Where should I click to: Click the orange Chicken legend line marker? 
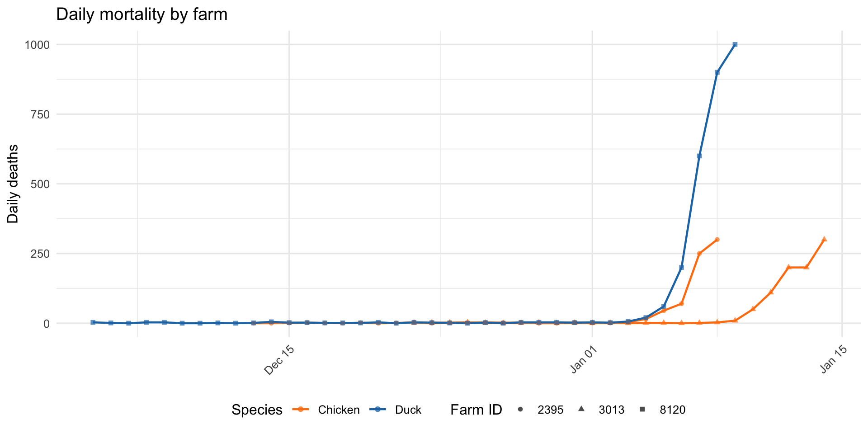pyautogui.click(x=301, y=410)
